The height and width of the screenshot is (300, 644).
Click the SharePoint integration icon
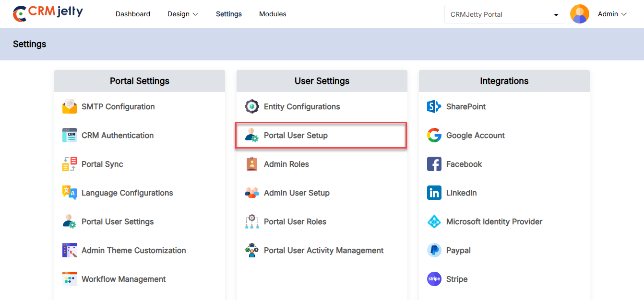point(434,107)
